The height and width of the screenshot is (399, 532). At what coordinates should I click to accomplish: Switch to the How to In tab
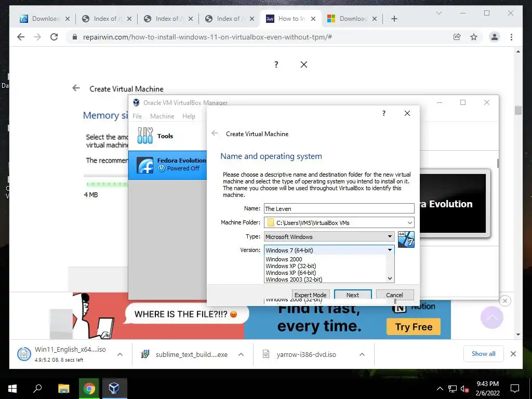(291, 19)
